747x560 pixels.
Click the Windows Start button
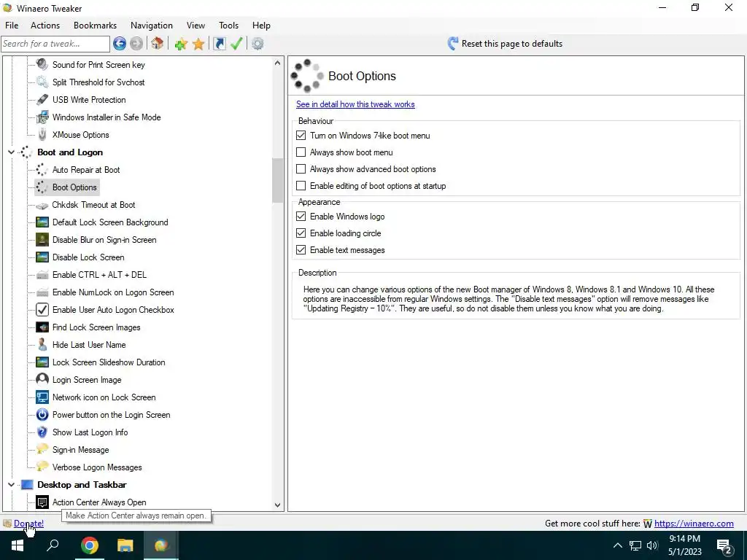18,545
